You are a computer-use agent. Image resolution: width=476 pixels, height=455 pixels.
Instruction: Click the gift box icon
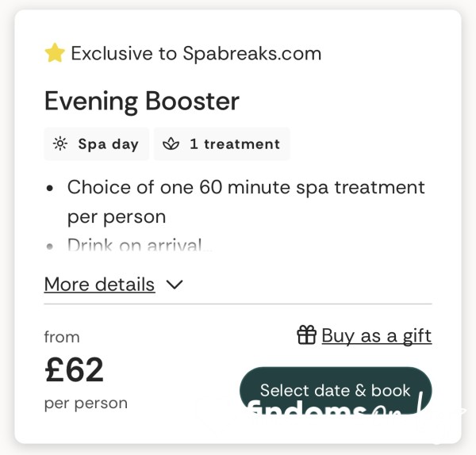[306, 335]
